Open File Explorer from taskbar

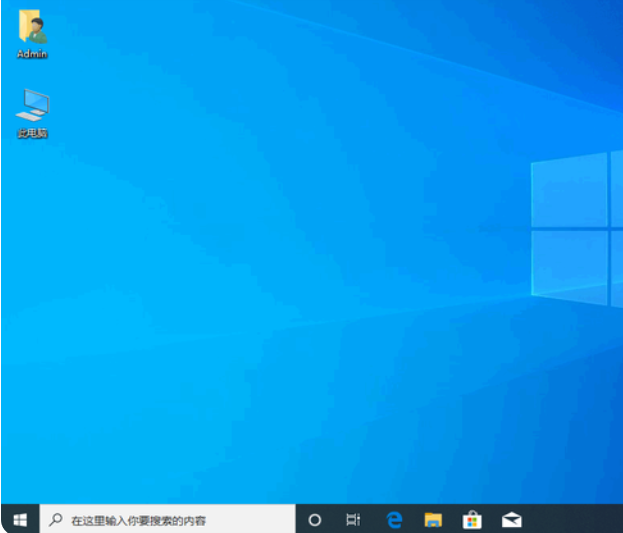click(x=433, y=519)
